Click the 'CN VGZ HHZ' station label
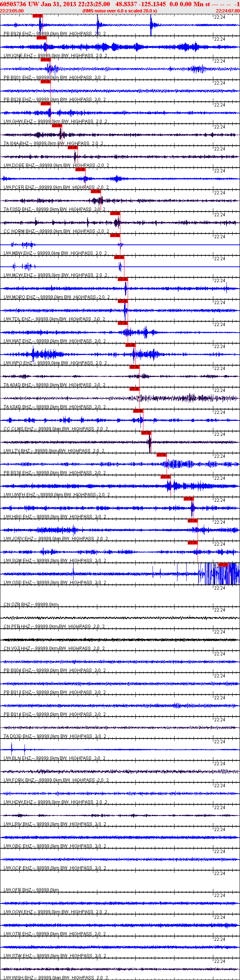 [17, 649]
